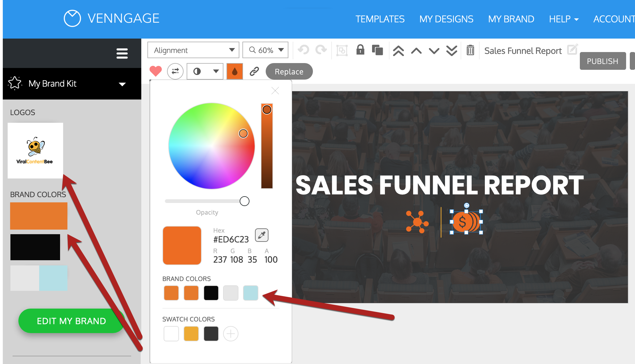Image resolution: width=635 pixels, height=364 pixels.
Task: Click the PUBLISH button
Action: (603, 61)
